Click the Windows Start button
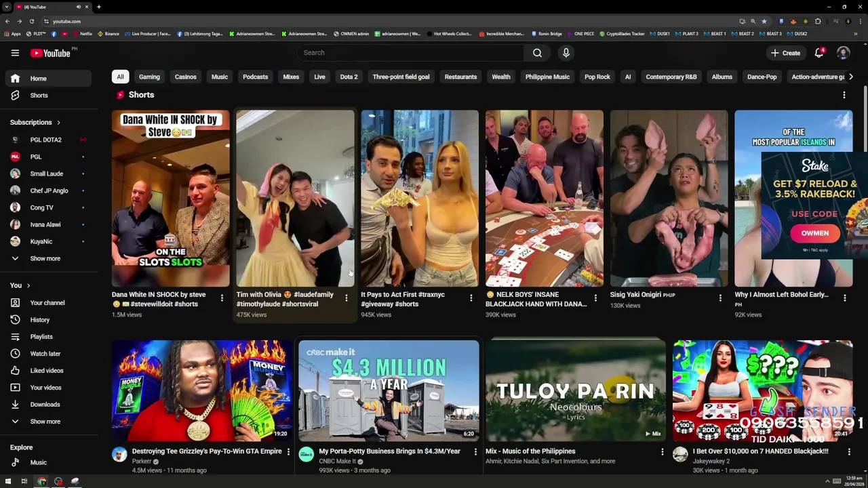Image resolution: width=868 pixels, height=488 pixels. point(7,481)
